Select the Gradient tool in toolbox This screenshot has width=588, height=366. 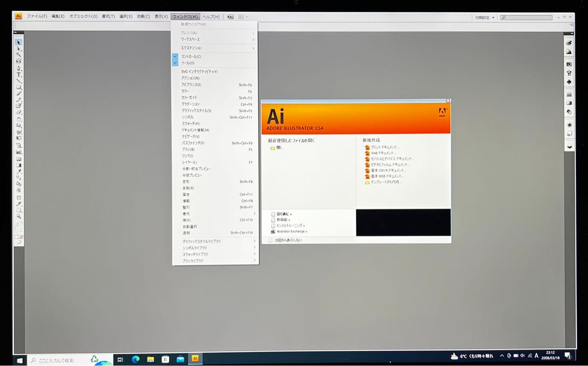(x=19, y=165)
